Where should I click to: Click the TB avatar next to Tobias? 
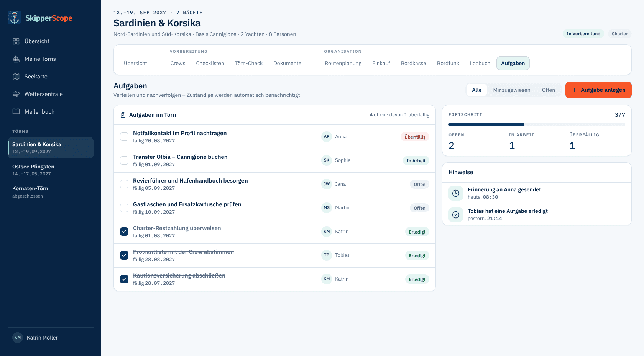[327, 255]
